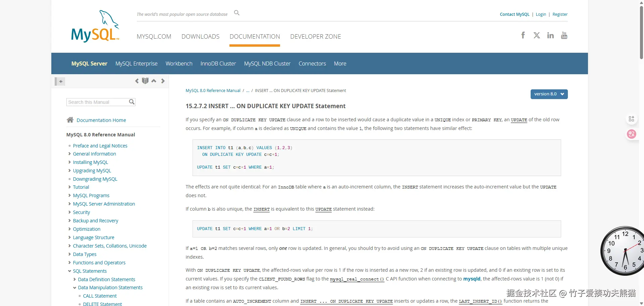Click the analog clock widget
Screen dimensions: 644x306
622,251
